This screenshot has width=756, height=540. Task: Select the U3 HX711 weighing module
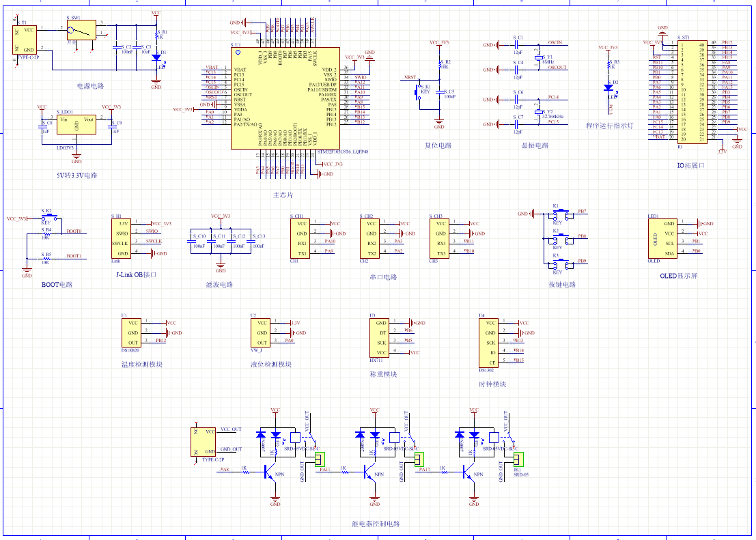(x=379, y=338)
